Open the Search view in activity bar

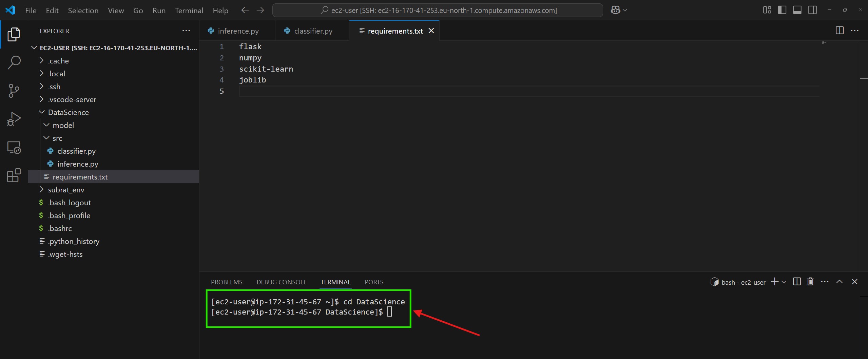click(14, 62)
